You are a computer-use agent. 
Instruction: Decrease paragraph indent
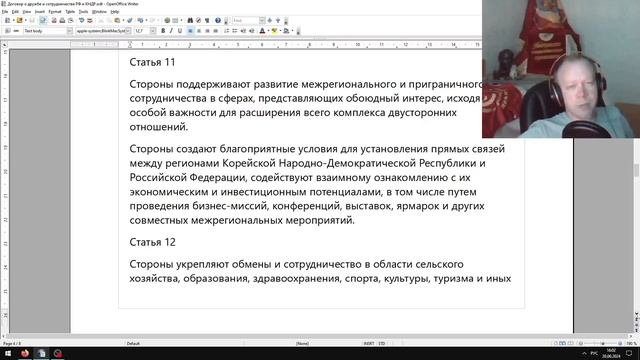pos(243,31)
